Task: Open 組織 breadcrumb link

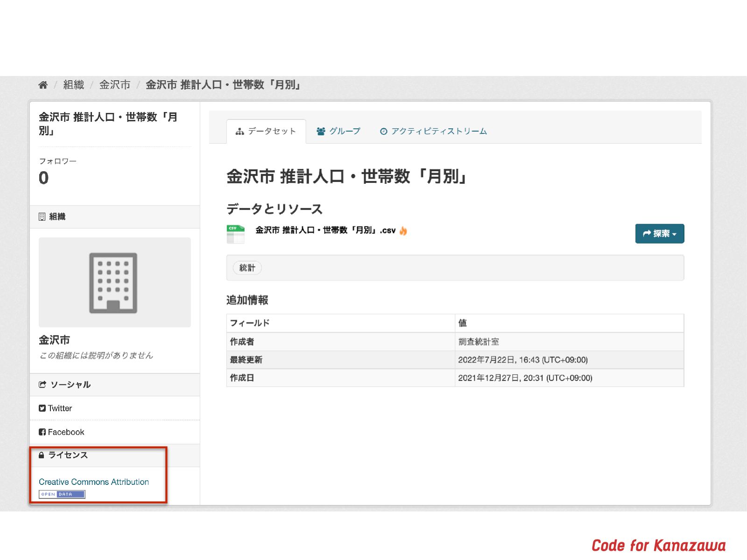Action: [x=74, y=85]
